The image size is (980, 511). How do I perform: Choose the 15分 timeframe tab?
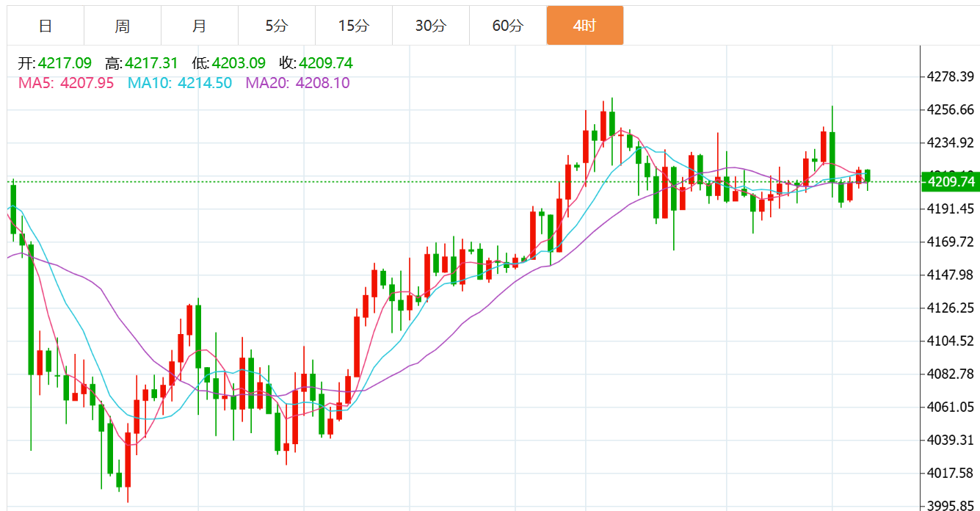[354, 26]
